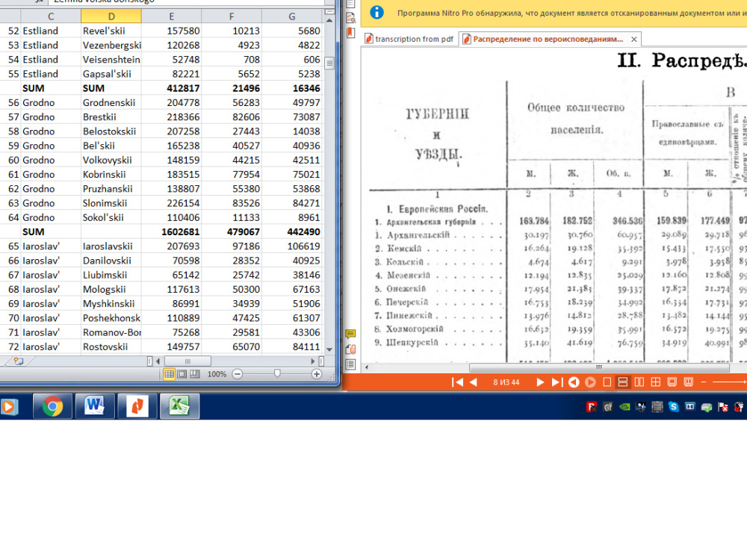The image size is (747, 560).
Task: Open Nitro Pro from taskbar
Action: (x=137, y=406)
